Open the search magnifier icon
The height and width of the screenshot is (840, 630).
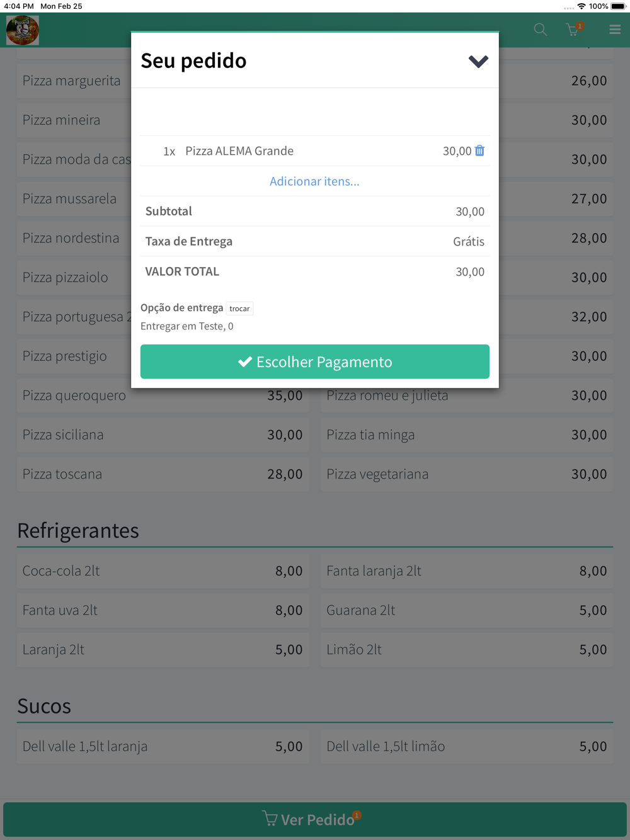click(541, 30)
